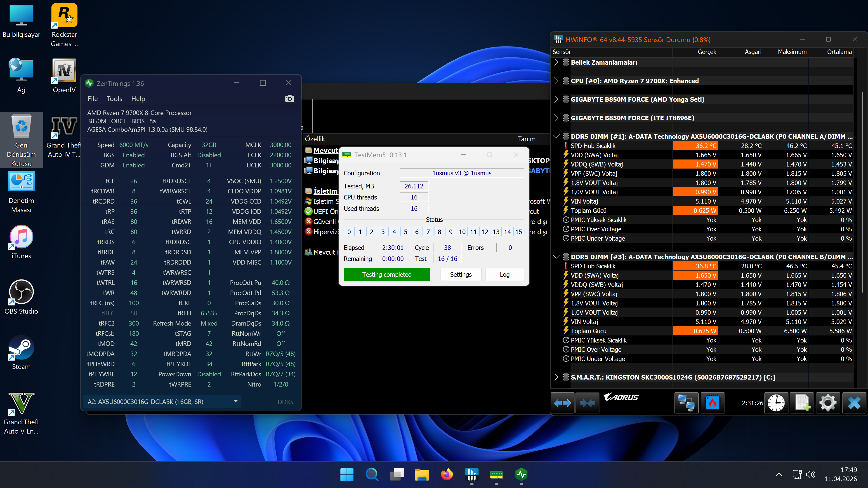
Task: Click the Ortalama column header in HWiNFO
Action: point(831,52)
